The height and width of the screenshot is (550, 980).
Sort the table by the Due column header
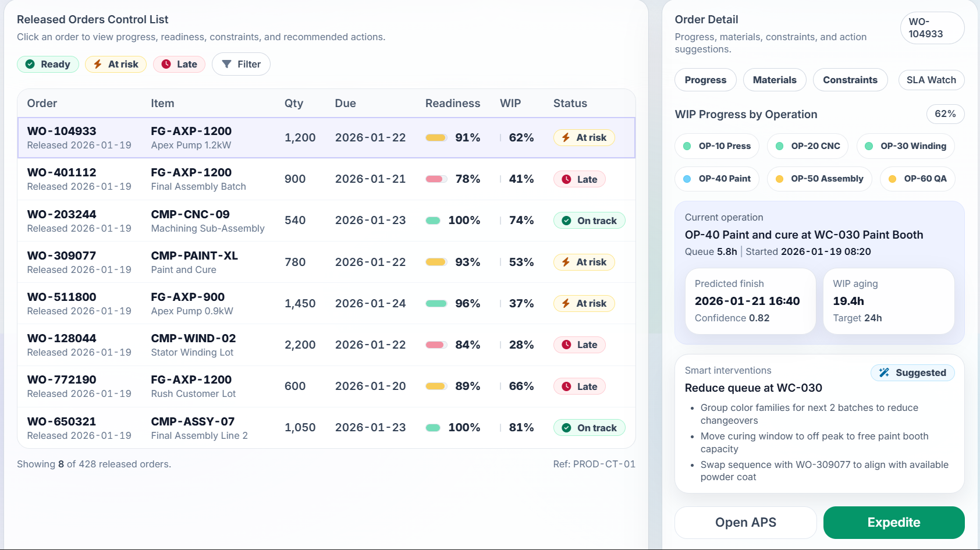[x=345, y=104]
